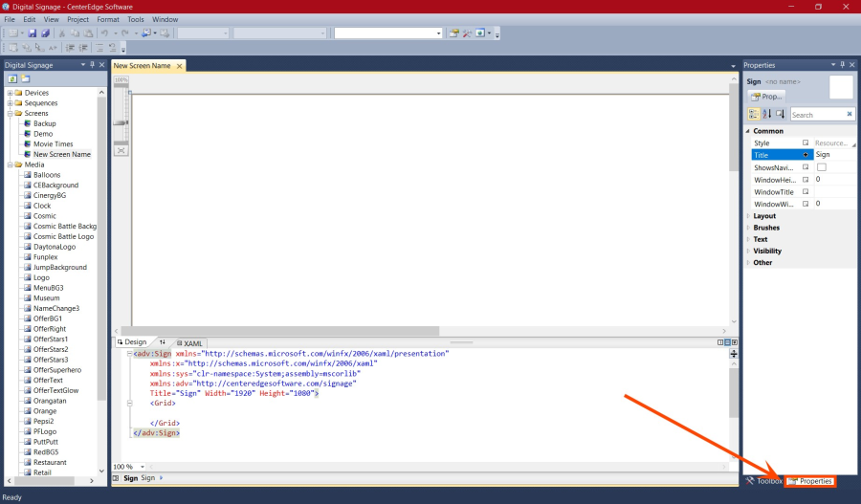The height and width of the screenshot is (504, 861).
Task: Toggle the ShowsNavigationUI checkbox
Action: tap(821, 167)
